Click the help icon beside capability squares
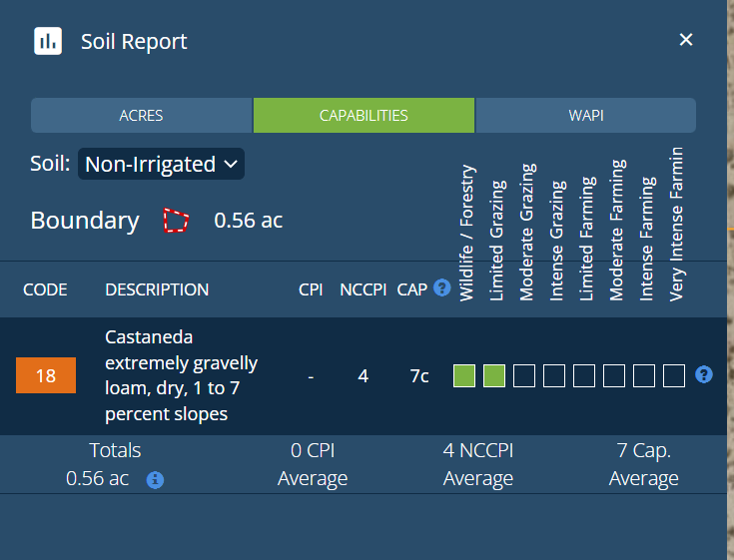 (704, 375)
